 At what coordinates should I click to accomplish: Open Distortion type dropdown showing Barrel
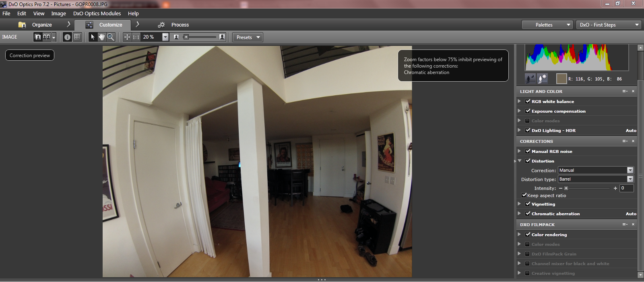coord(596,179)
